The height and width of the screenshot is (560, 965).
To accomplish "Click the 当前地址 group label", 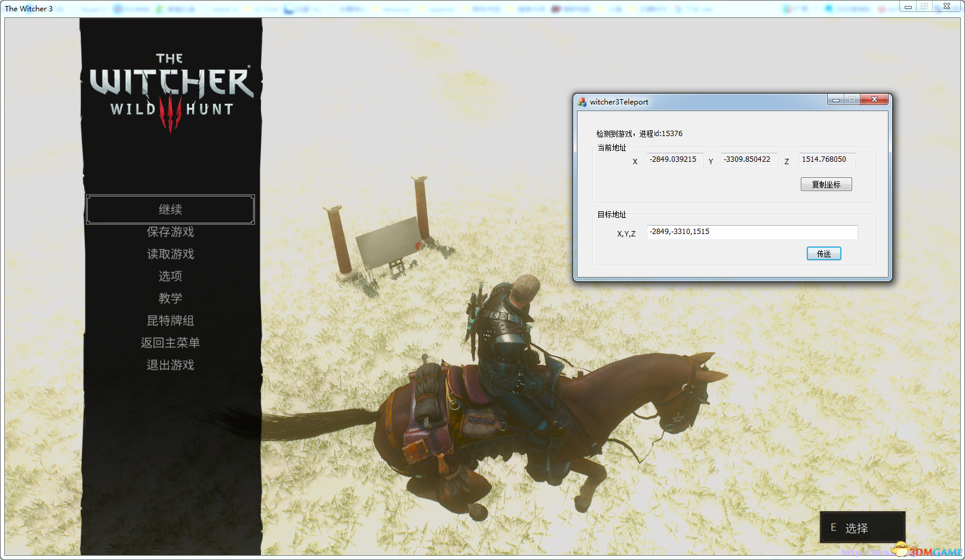I will point(611,147).
